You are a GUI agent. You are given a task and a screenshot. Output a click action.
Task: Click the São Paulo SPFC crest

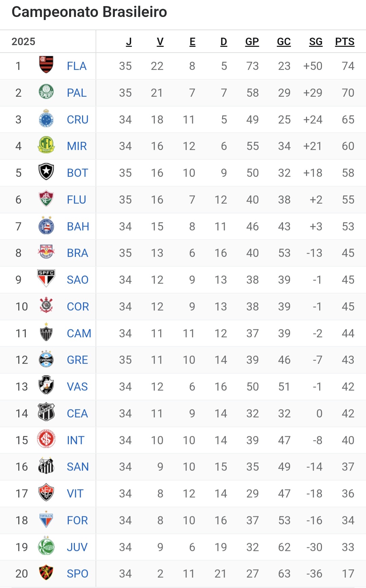tap(46, 279)
